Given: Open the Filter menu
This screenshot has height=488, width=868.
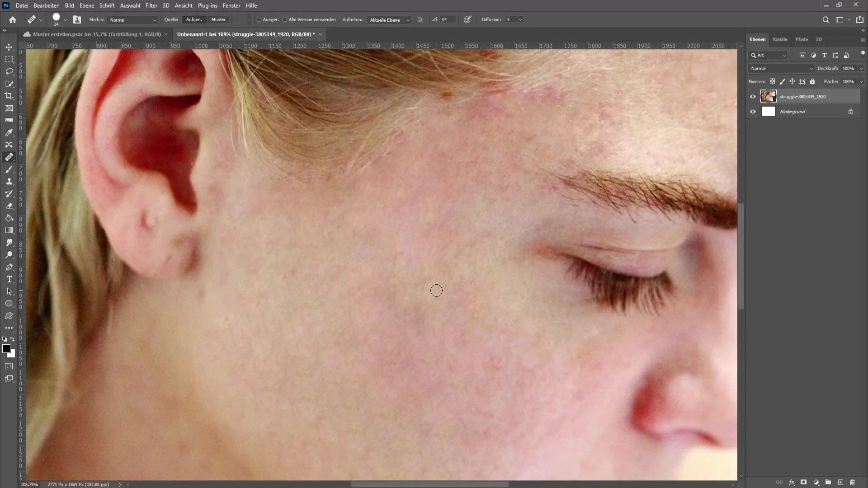Looking at the screenshot, I should pyautogui.click(x=151, y=5).
